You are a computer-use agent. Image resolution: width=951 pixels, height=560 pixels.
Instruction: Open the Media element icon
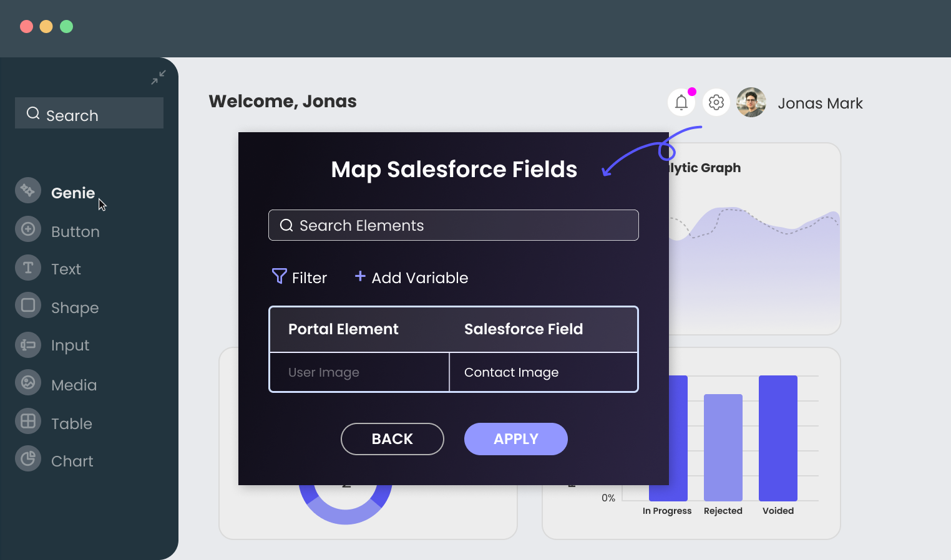click(x=28, y=383)
